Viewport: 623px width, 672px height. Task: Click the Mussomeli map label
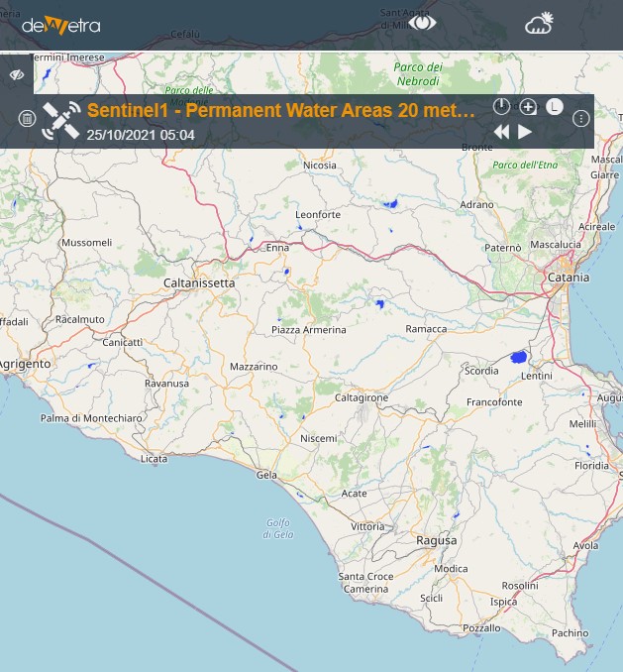(x=86, y=243)
